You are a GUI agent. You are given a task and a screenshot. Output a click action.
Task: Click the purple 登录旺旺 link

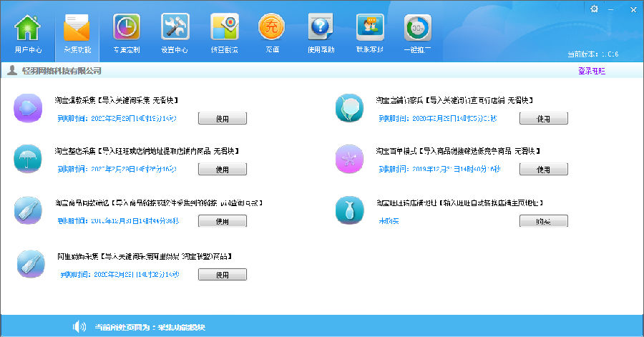(x=592, y=71)
